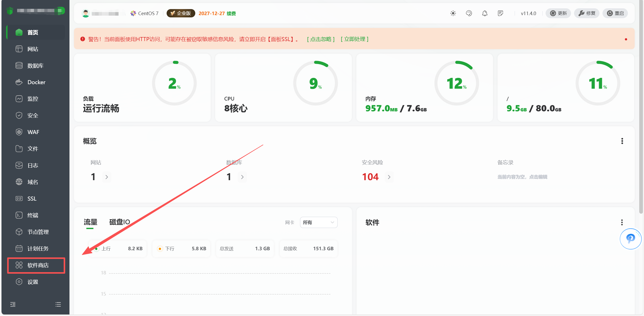This screenshot has height=316, width=644.
Task: Open the 网卡 network card dropdown
Action: pyautogui.click(x=318, y=222)
